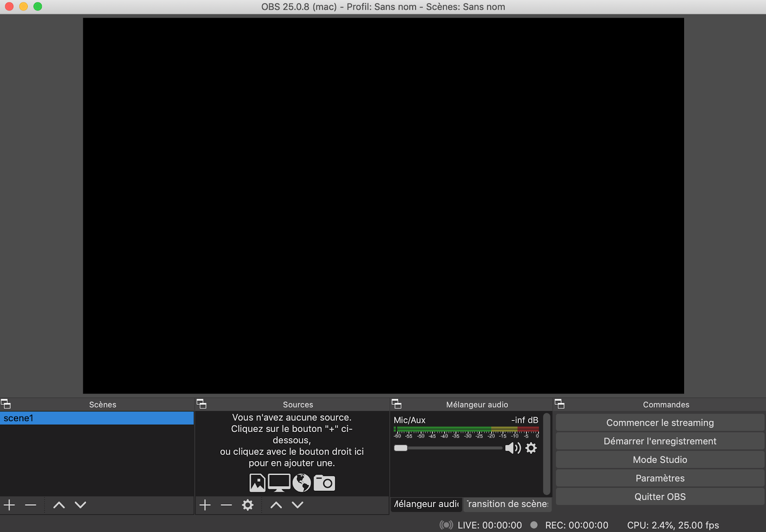Click Démarrer l'enregistrement button
The height and width of the screenshot is (532, 766).
point(660,441)
